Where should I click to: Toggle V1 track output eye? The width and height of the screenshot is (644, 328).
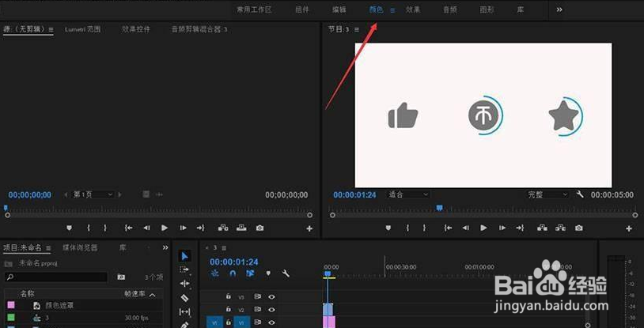pyautogui.click(x=271, y=322)
